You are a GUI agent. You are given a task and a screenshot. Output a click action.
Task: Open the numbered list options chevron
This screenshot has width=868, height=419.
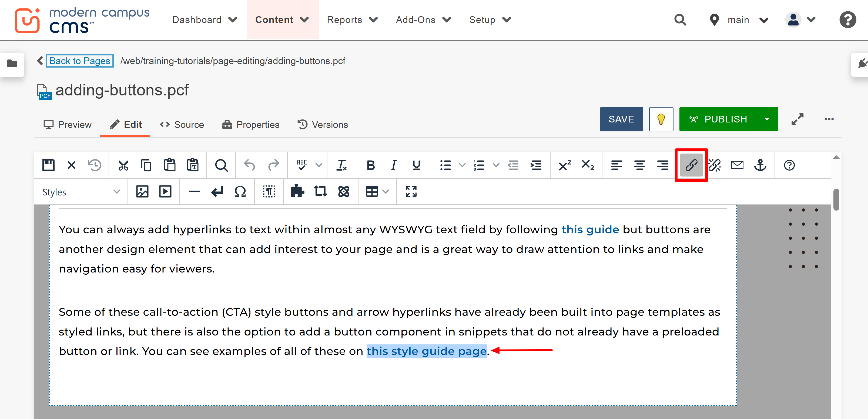pos(496,165)
